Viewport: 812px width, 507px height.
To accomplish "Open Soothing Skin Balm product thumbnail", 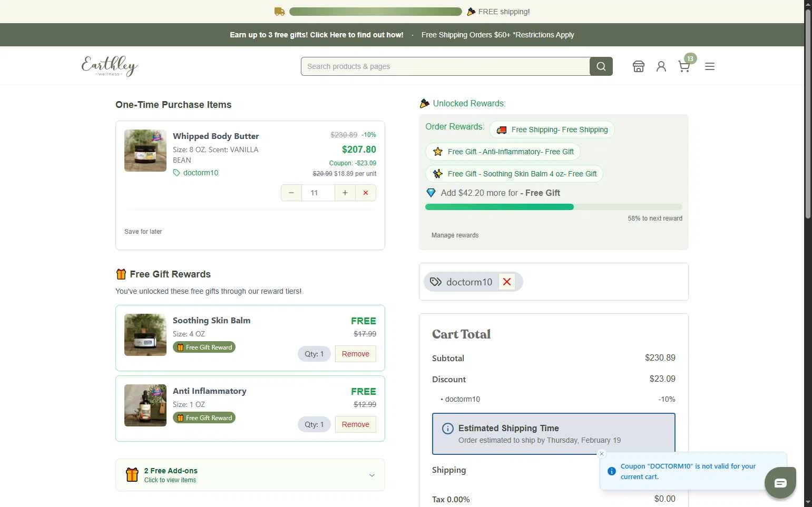I will pos(145,335).
